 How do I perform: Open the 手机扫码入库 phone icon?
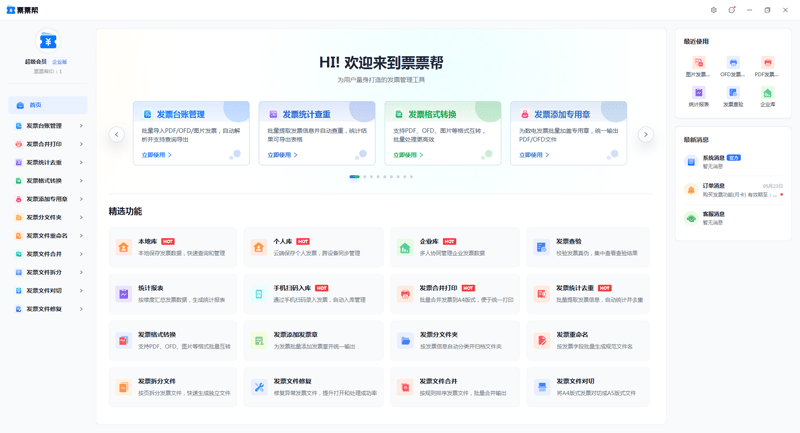(x=259, y=294)
